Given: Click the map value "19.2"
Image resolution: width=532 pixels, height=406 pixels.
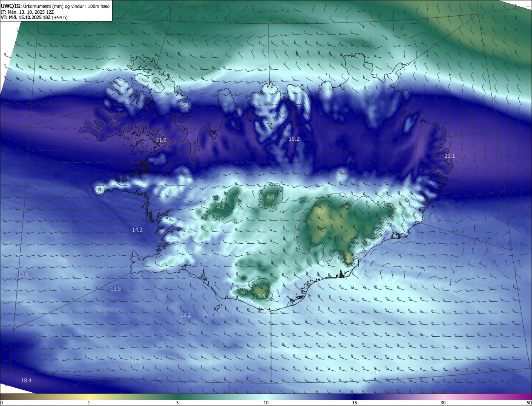Looking at the screenshot, I should point(294,139).
